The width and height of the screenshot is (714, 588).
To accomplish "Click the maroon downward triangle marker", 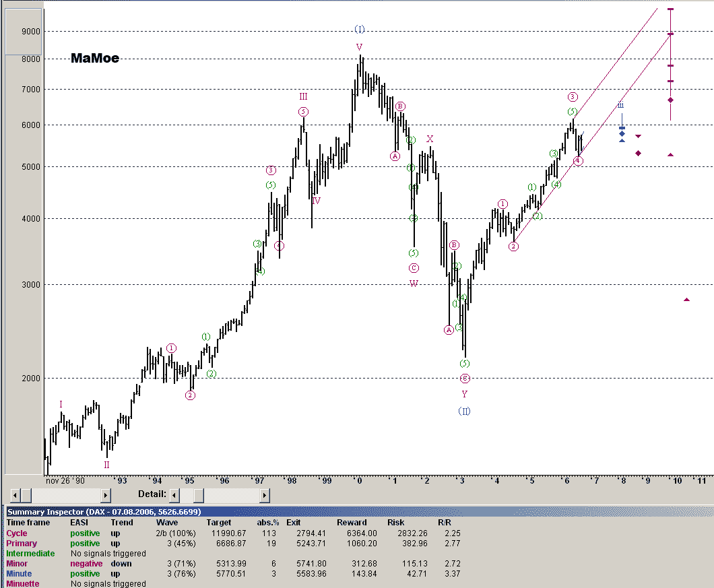I will pos(639,136).
